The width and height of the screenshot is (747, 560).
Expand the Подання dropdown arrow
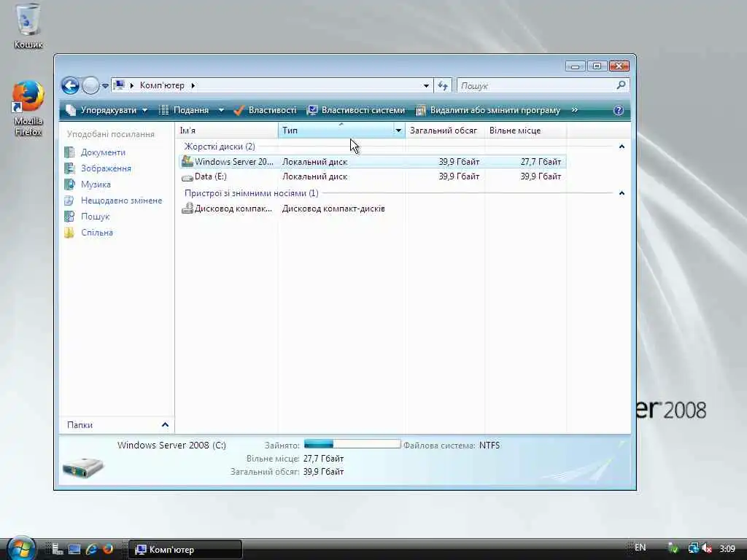coord(221,110)
